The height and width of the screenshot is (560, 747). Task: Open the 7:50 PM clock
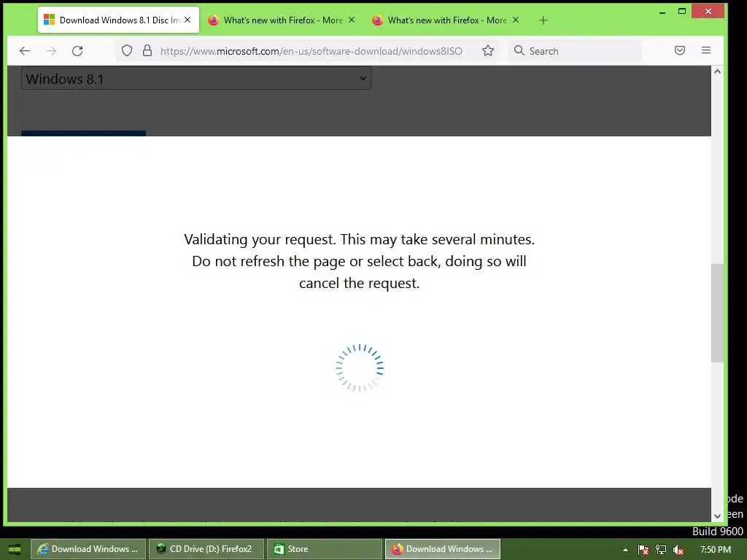(x=715, y=549)
